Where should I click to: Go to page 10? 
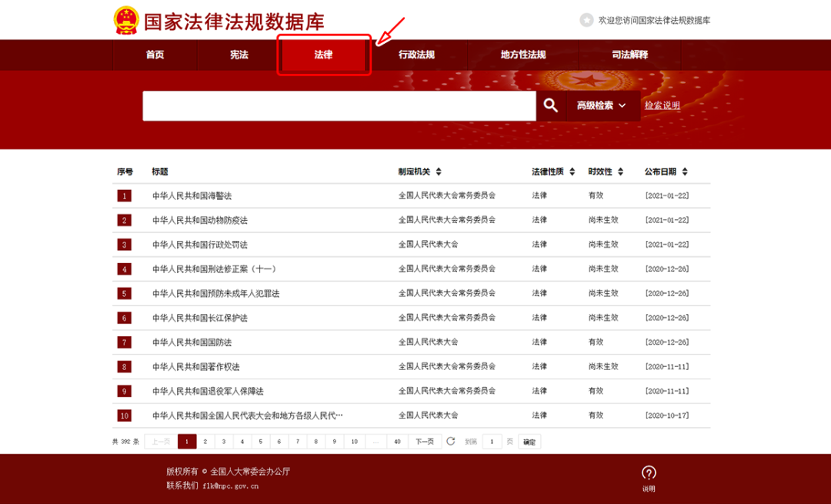click(355, 442)
